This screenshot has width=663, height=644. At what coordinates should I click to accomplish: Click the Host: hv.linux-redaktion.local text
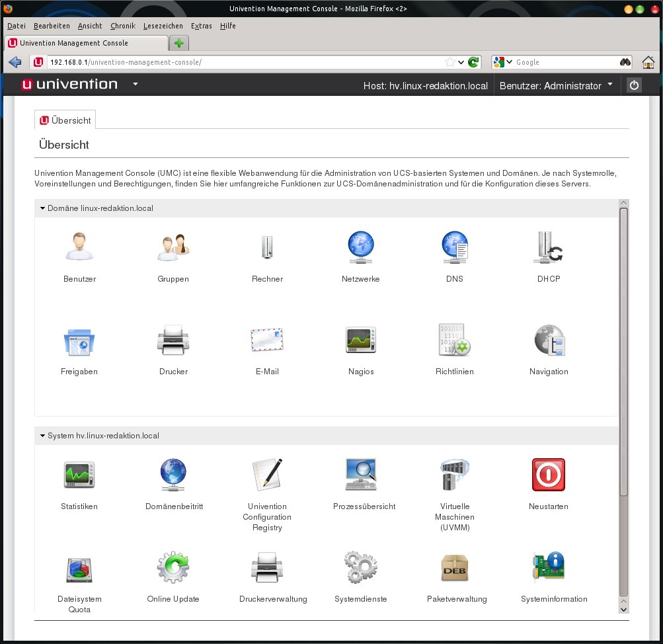(x=426, y=86)
